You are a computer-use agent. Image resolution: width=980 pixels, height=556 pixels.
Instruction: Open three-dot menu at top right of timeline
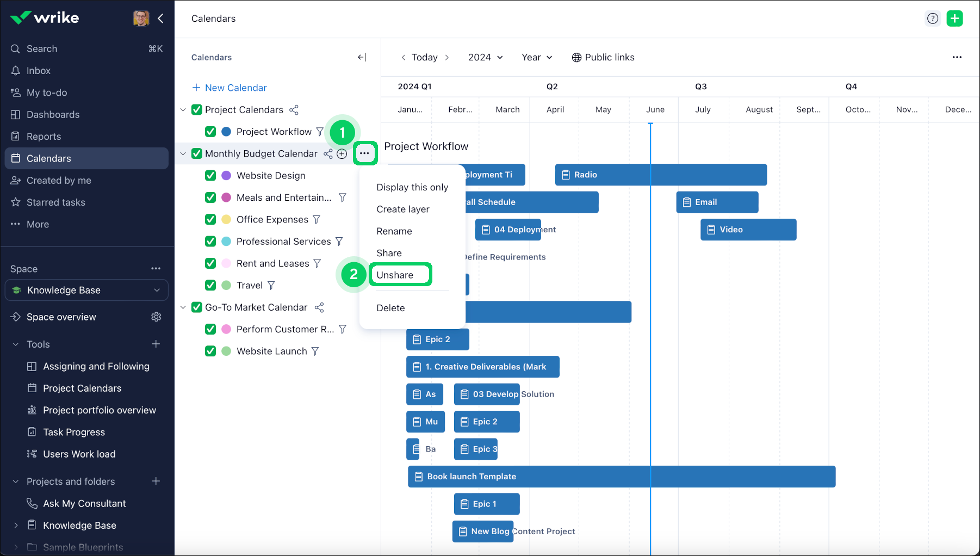pyautogui.click(x=957, y=57)
